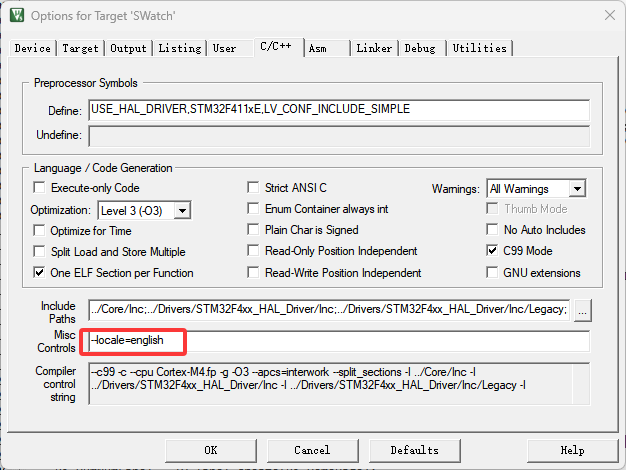Uncheck One ELF Section per Function

coord(40,272)
